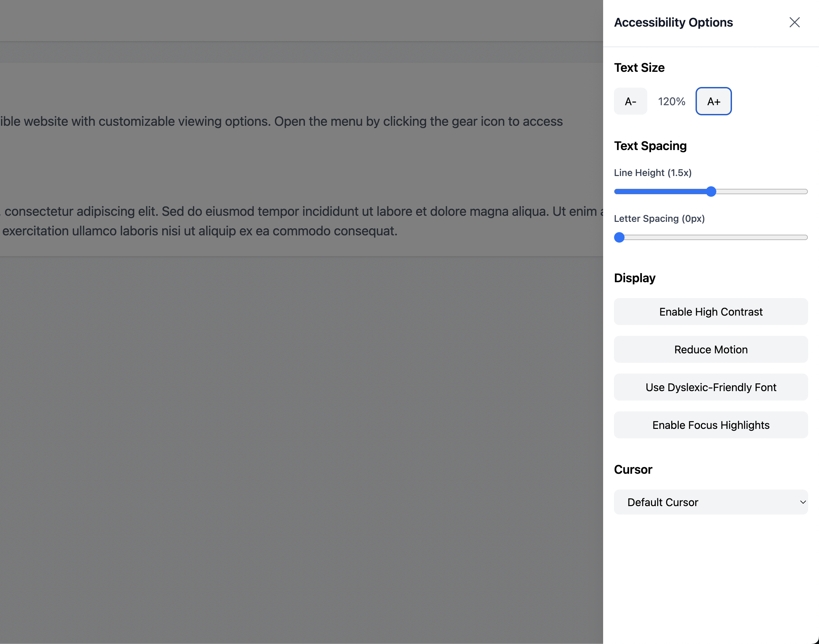Click the Letter Spacing slider handle
Screen dimensions: 819x644
(619, 238)
